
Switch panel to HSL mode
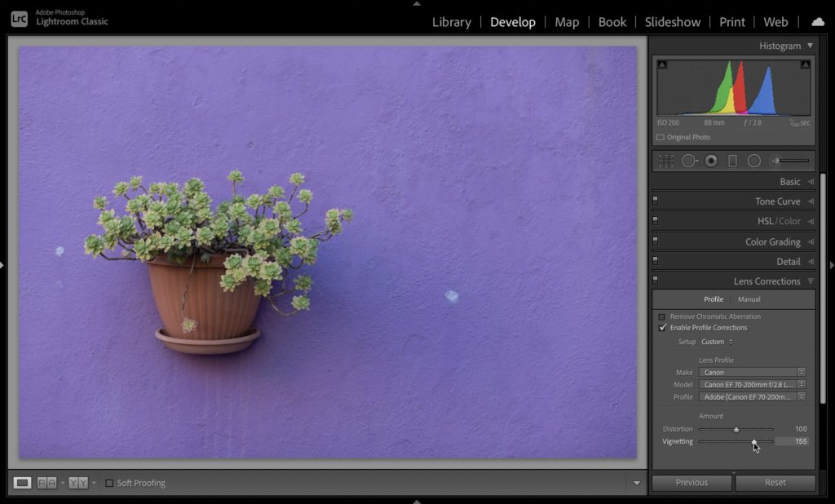point(765,221)
